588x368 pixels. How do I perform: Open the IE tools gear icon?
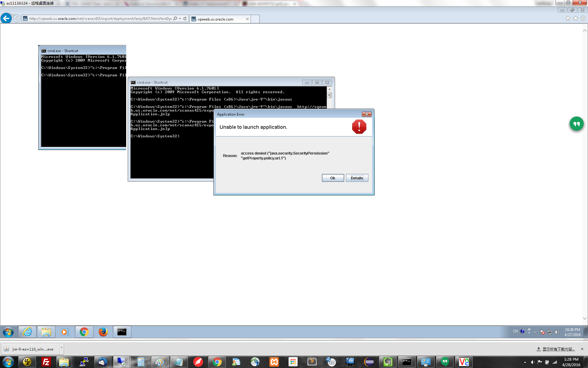583,18
